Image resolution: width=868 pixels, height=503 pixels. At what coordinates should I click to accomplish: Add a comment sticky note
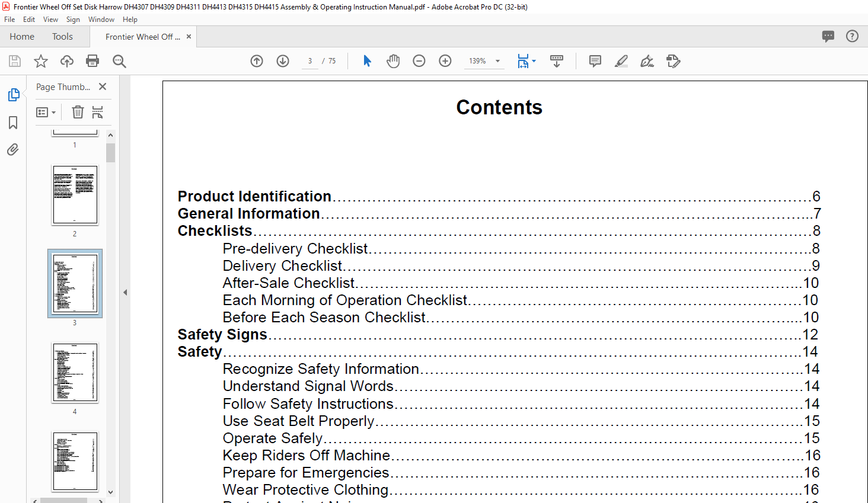coord(595,61)
